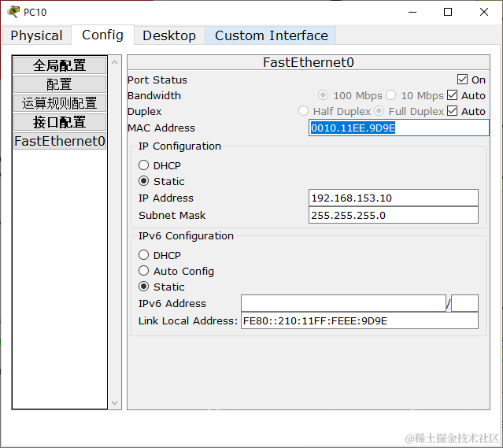Open the 运算规则配置 section
Viewport: 503px width, 448px height.
[x=59, y=103]
